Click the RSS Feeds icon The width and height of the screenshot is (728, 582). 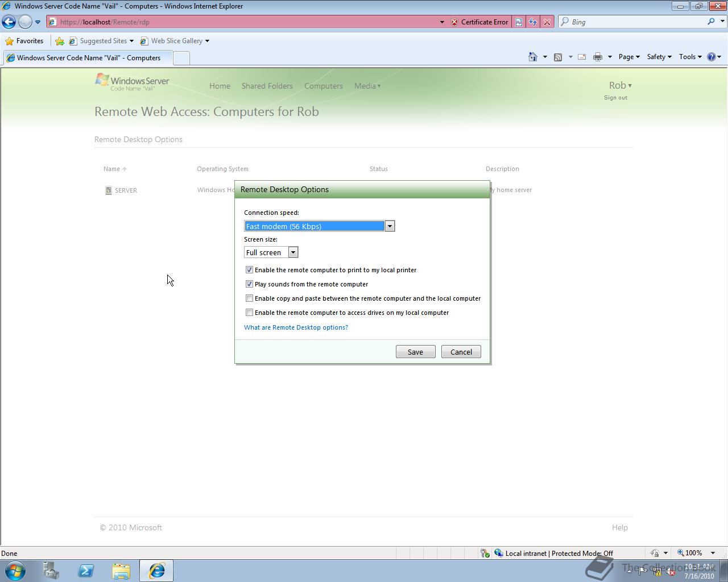[x=558, y=57]
